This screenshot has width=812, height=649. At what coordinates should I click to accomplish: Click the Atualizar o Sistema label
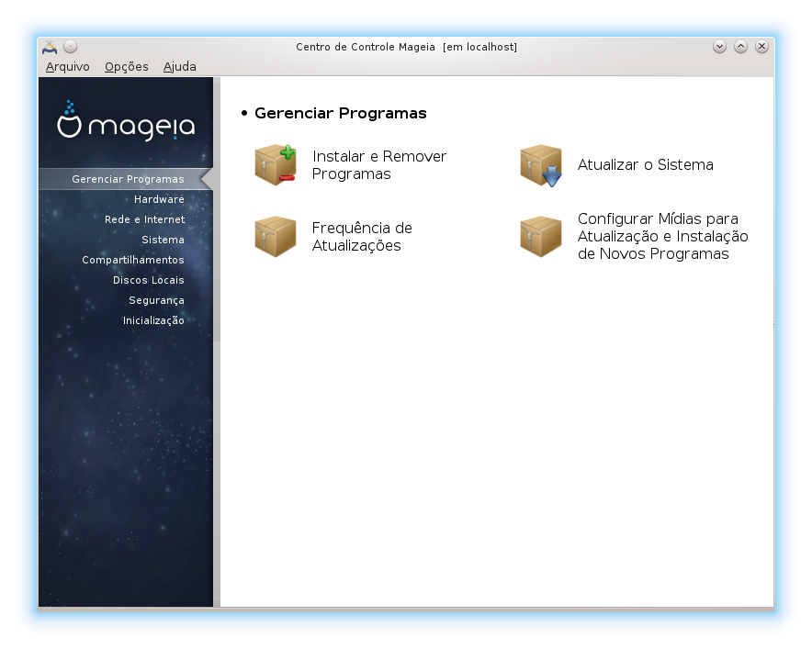click(645, 165)
